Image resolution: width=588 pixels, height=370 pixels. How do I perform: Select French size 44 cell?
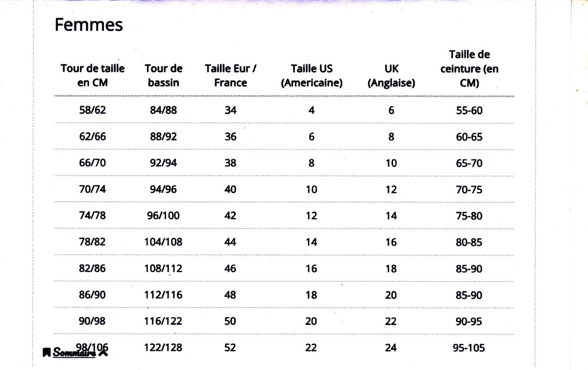(230, 242)
